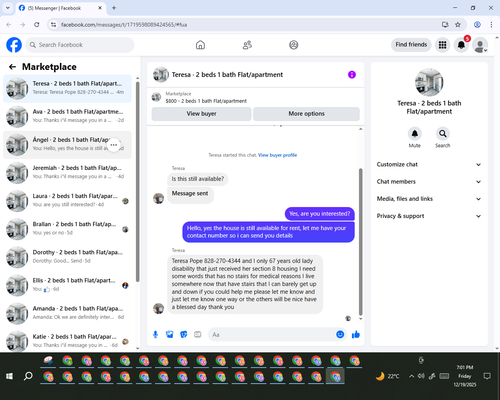Open the three-dot menu on Ángel's chat
Image resolution: width=500 pixels, height=400 pixels.
[114, 145]
